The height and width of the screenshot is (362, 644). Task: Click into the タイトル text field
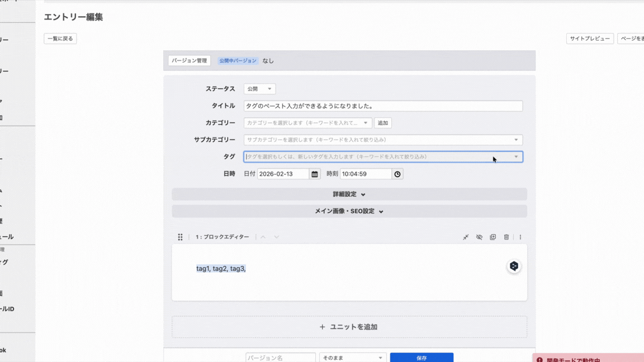383,106
